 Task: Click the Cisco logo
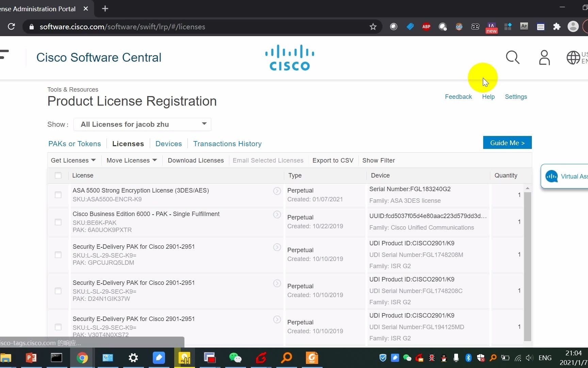click(290, 58)
